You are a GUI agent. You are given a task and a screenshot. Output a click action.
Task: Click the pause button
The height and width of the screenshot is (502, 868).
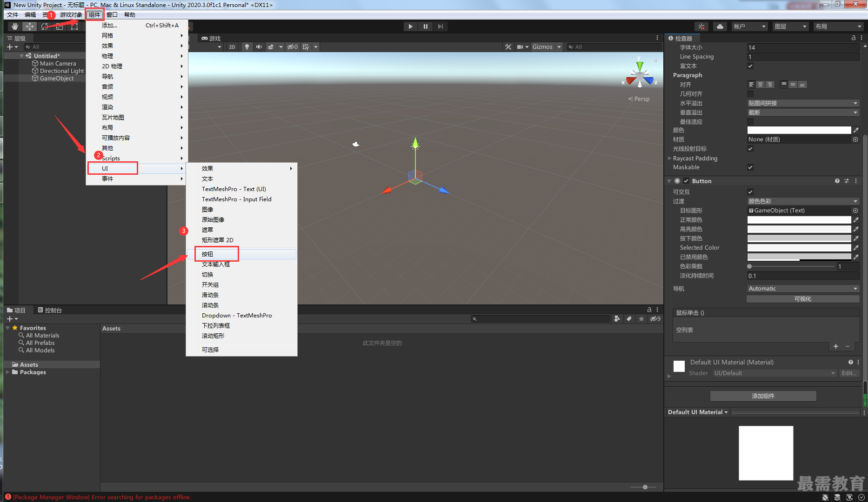point(425,26)
